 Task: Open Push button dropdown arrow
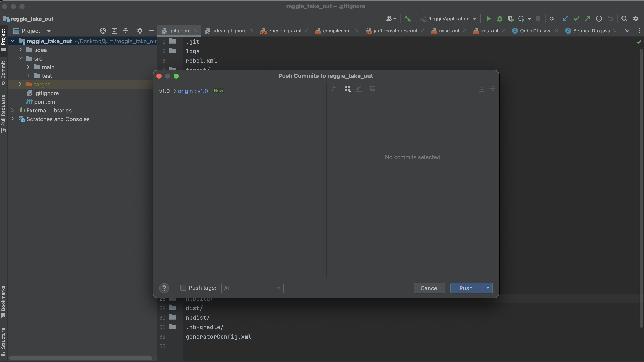click(x=488, y=288)
